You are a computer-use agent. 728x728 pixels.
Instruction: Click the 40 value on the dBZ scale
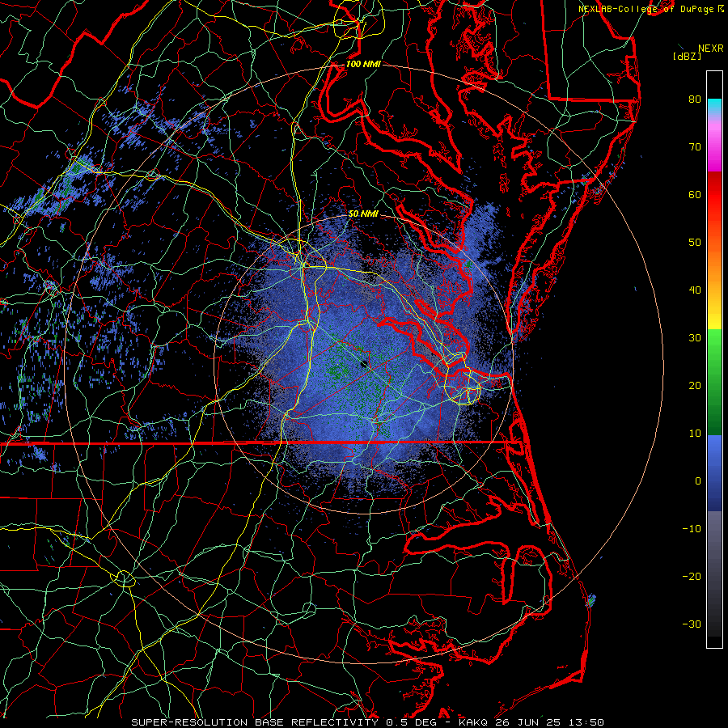pos(695,290)
